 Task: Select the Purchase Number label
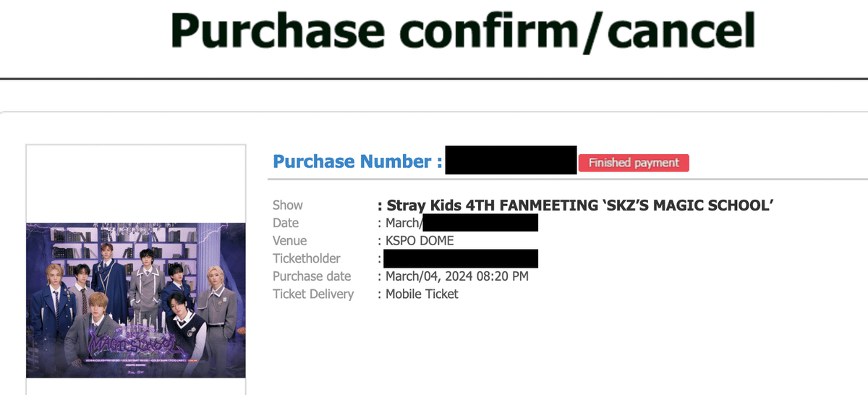(357, 161)
